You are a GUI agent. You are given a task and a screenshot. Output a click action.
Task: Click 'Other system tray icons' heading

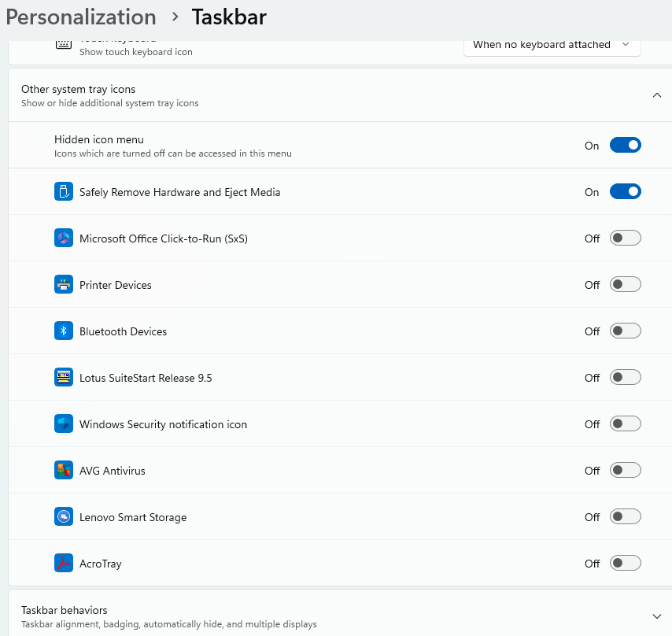pyautogui.click(x=79, y=89)
